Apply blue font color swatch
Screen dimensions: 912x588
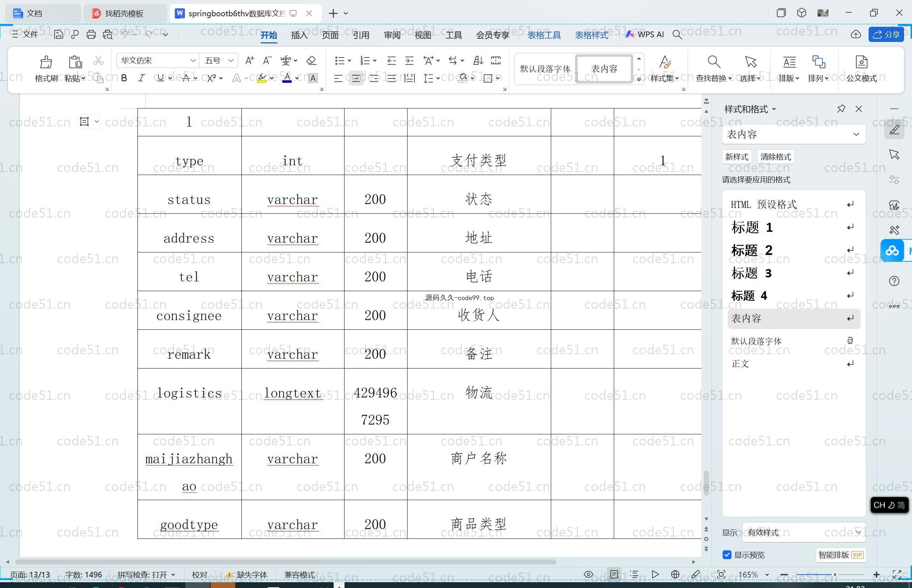(287, 78)
